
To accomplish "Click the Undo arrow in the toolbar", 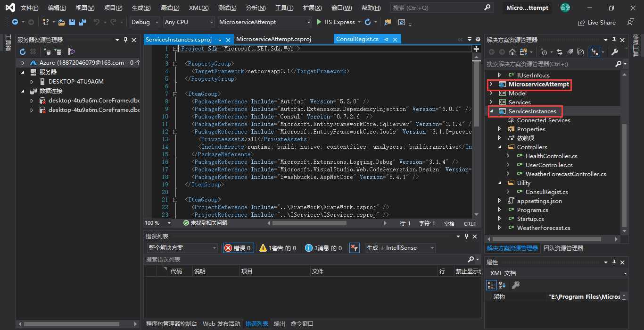I will click(x=97, y=22).
